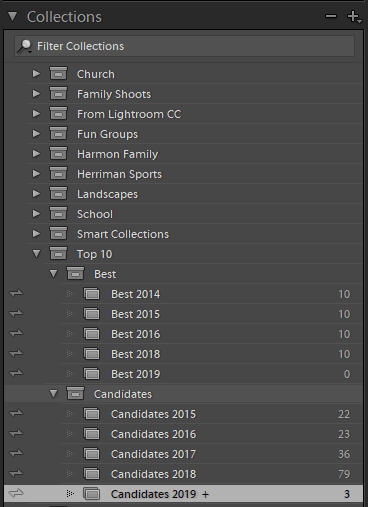The height and width of the screenshot is (507, 368).
Task: Click the Best 2018 collection stack icon
Action: (x=92, y=354)
